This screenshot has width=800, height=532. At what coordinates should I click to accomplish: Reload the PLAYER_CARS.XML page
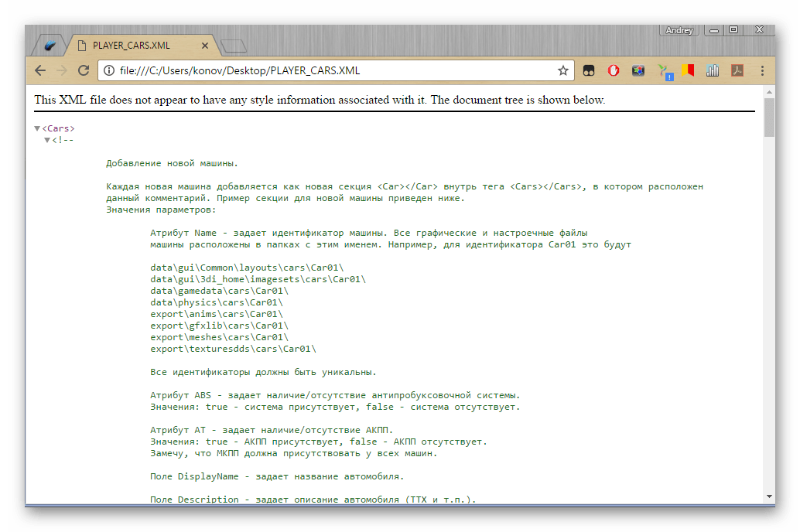click(84, 70)
